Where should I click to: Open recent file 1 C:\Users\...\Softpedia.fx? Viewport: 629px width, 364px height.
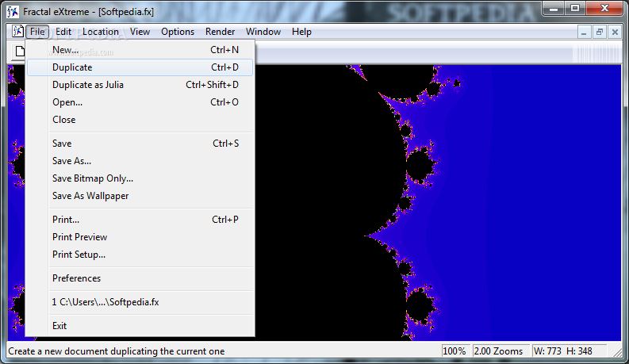[x=140, y=302]
